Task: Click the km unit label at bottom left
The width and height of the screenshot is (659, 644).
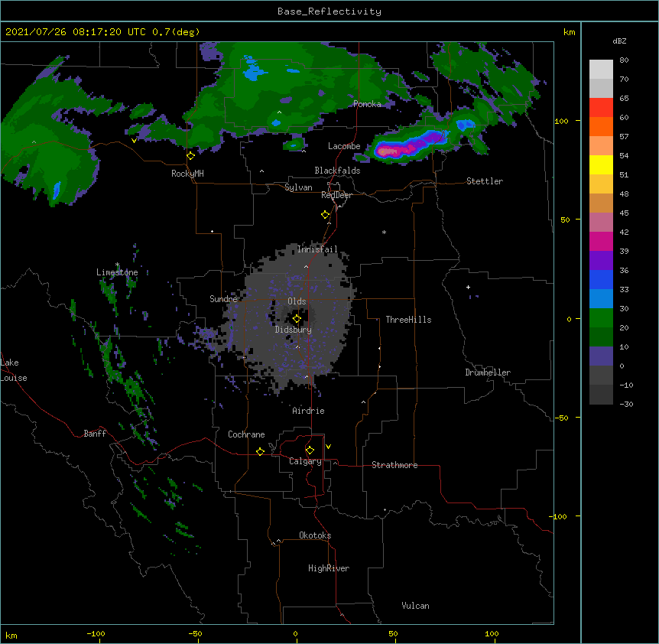Action: 11,636
